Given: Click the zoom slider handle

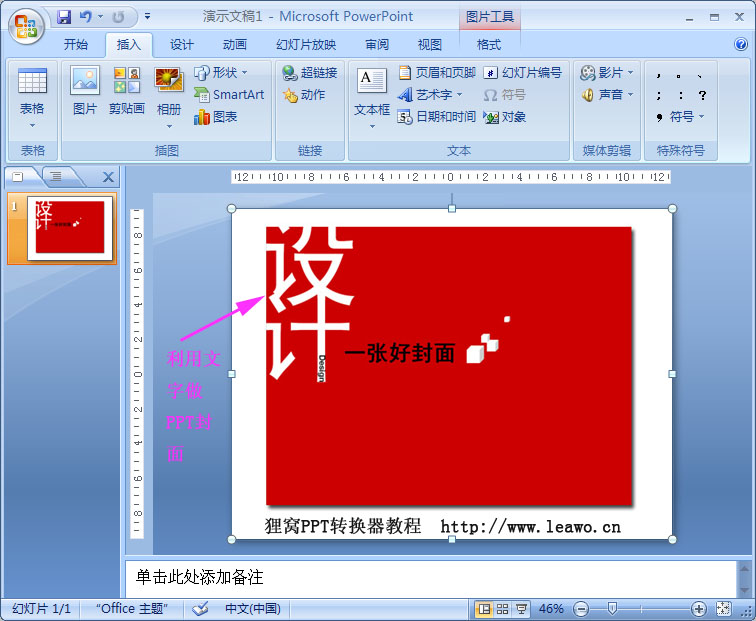Looking at the screenshot, I should pos(612,608).
